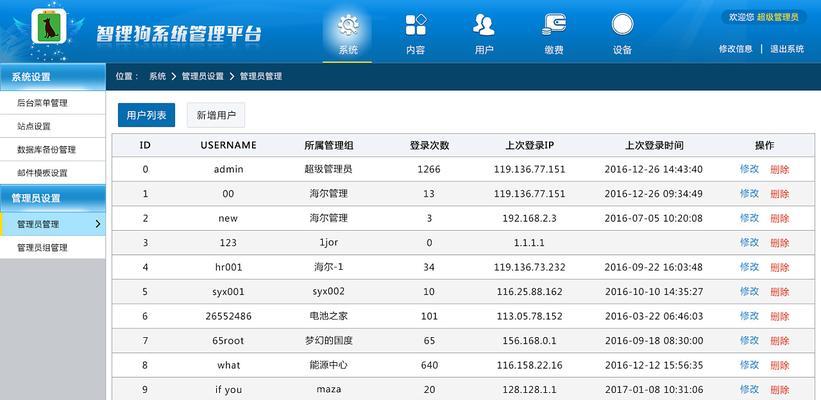Click the 能源中心 group cell
821x400 pixels.
tap(328, 365)
